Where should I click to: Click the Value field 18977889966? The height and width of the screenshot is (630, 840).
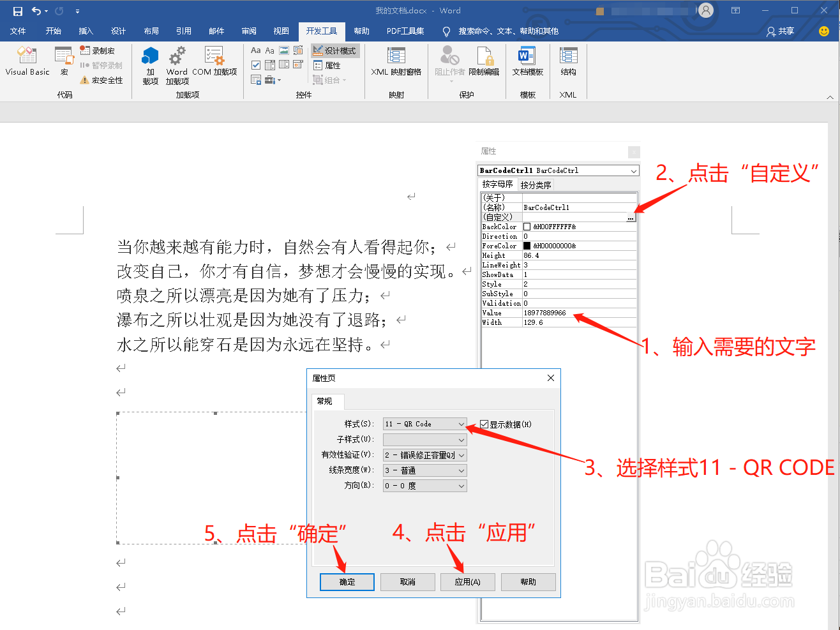(x=580, y=313)
